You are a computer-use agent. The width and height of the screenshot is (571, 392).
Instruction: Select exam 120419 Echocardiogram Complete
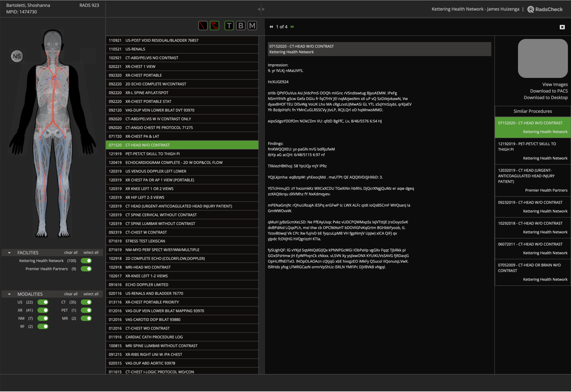pos(182,163)
